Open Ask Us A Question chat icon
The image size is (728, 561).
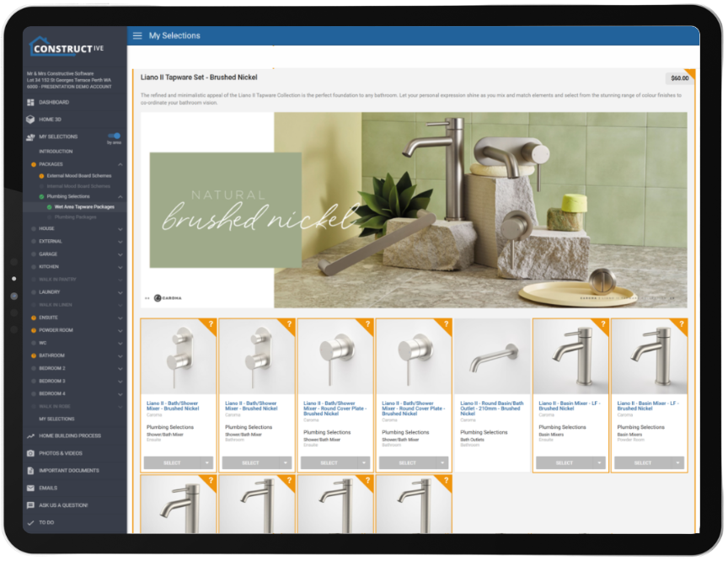(30, 505)
